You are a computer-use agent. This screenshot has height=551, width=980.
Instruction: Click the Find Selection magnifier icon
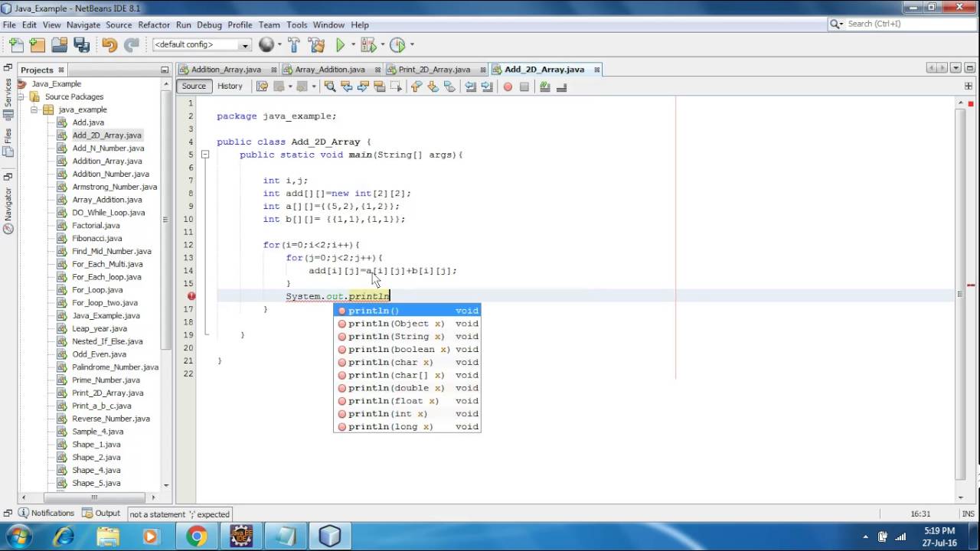click(330, 86)
